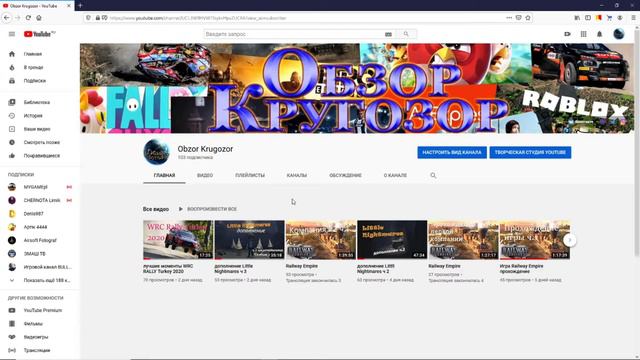Click Настроить вид канала button
Screen dimensions: 640x360
point(452,152)
